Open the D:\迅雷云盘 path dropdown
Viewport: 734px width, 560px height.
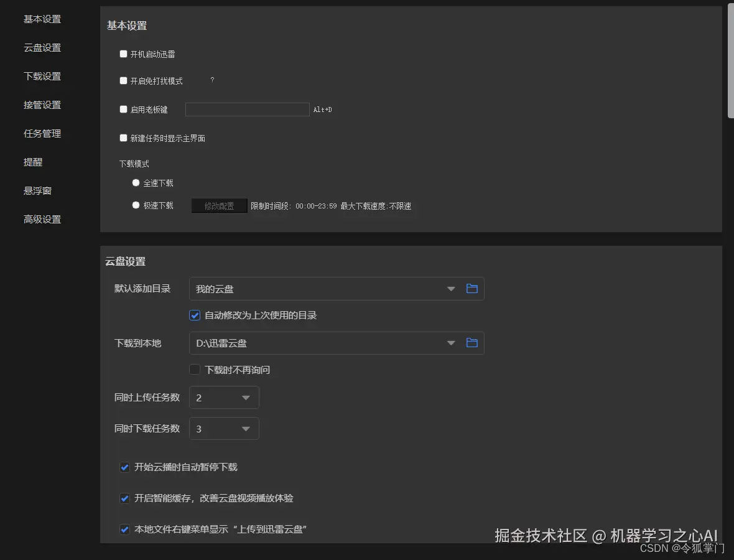pos(450,343)
